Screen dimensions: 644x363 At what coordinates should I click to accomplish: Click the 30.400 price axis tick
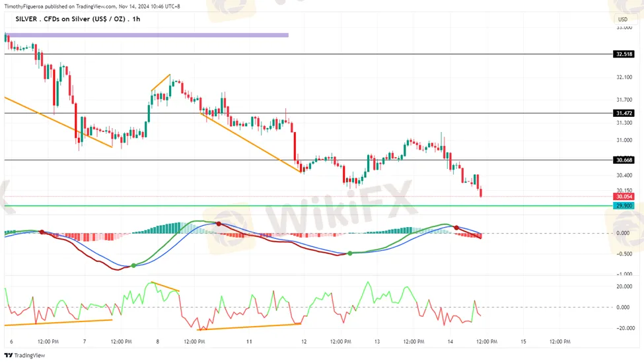[x=624, y=175]
